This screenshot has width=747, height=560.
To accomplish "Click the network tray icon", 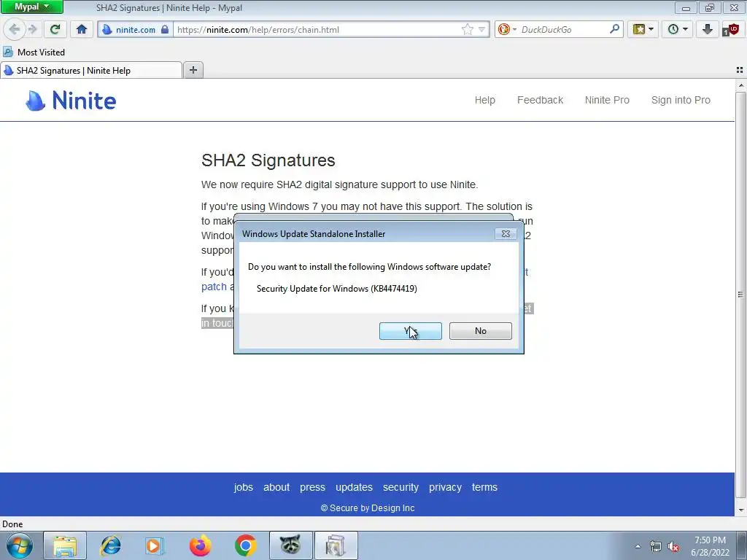I will [x=656, y=547].
